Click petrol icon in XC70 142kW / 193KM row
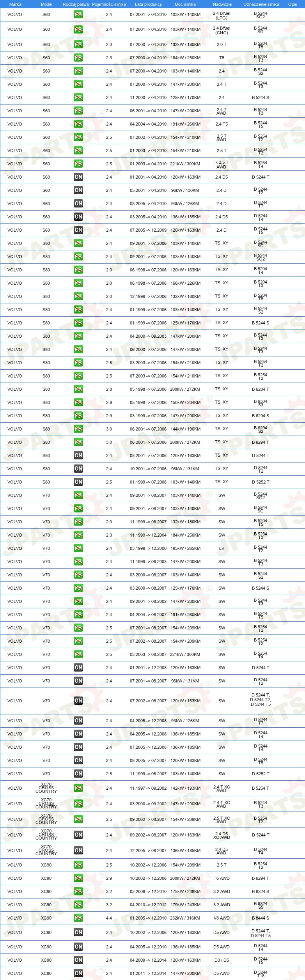Viewport: 305px width, 980px height. click(78, 788)
